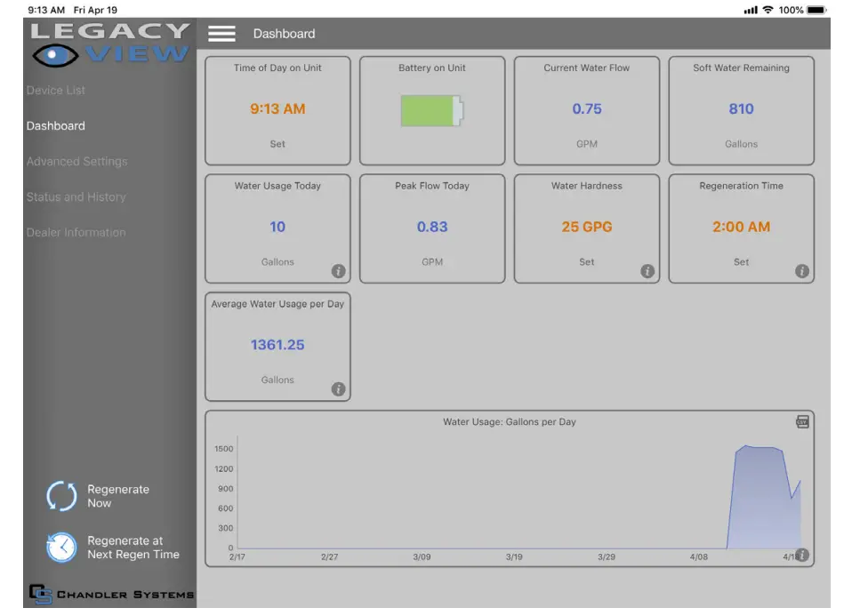Open the hamburger menu icon
The width and height of the screenshot is (844, 616).
click(x=221, y=34)
